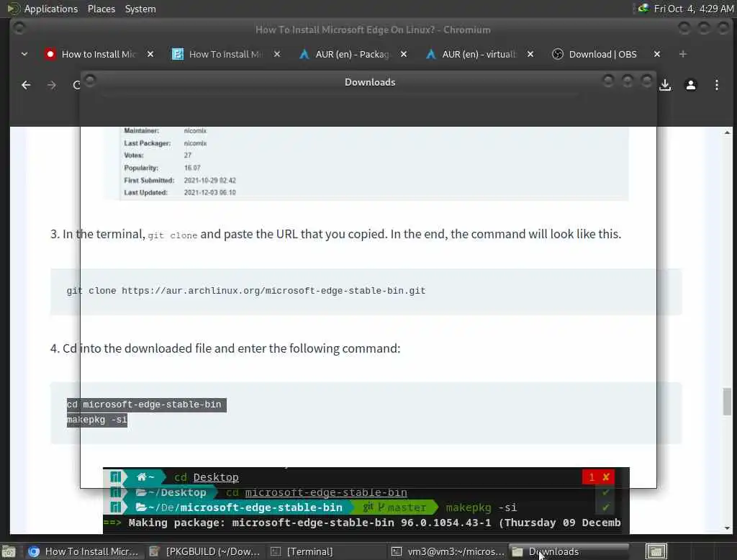
Task: Click the page scrollbar up arrow
Action: click(x=727, y=132)
